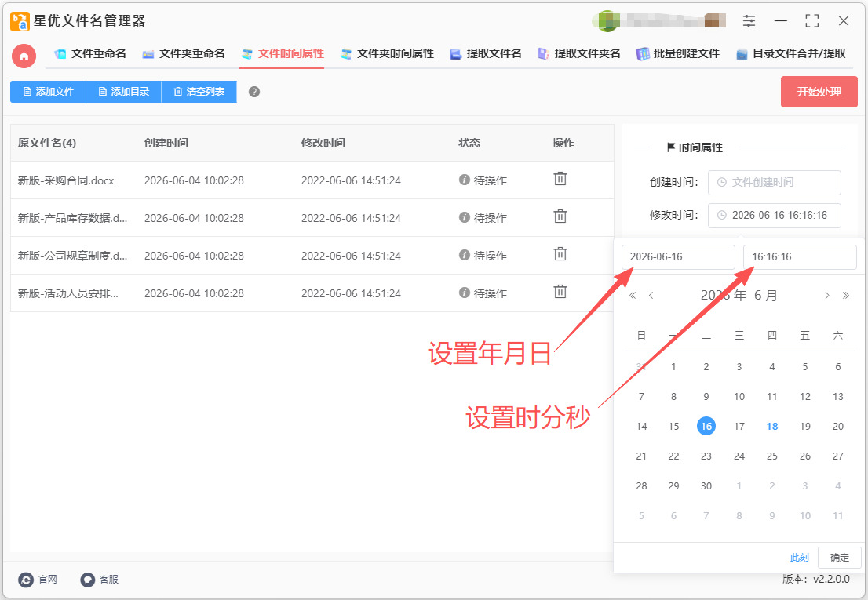Go to previous month in calendar
Screen dimensions: 868x600
coord(651,296)
